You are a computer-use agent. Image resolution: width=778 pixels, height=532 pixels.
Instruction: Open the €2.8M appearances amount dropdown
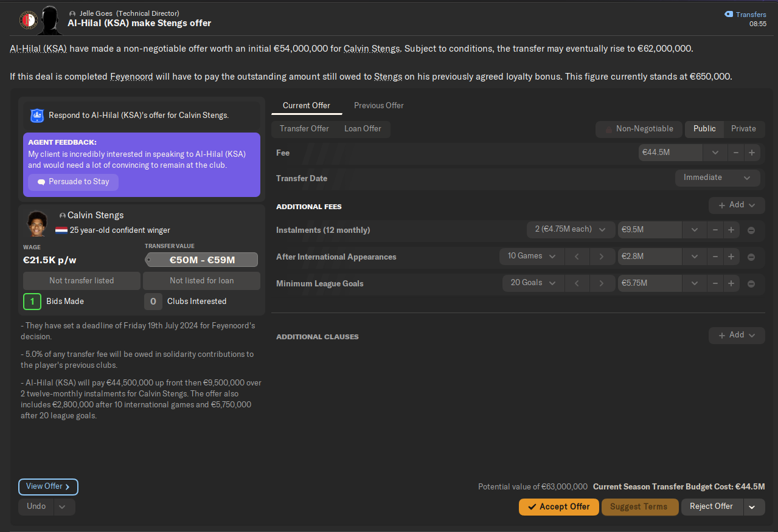(695, 257)
